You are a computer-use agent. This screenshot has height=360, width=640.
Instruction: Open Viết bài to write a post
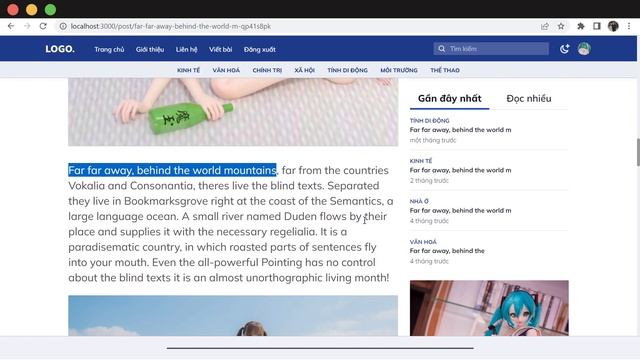click(x=220, y=49)
